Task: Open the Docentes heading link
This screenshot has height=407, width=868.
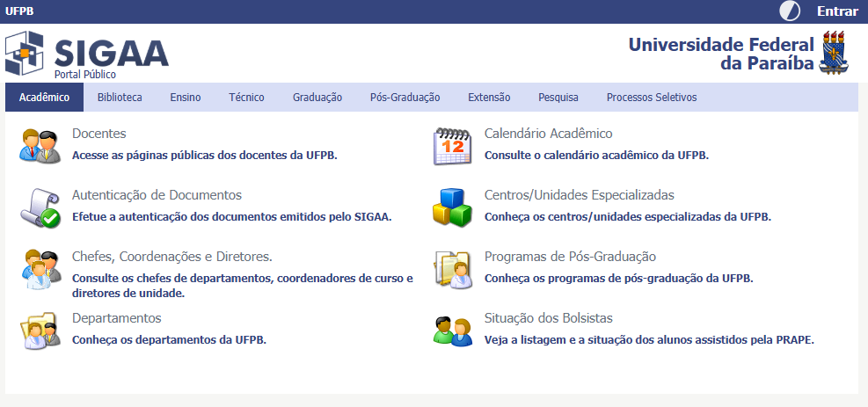Action: (98, 134)
